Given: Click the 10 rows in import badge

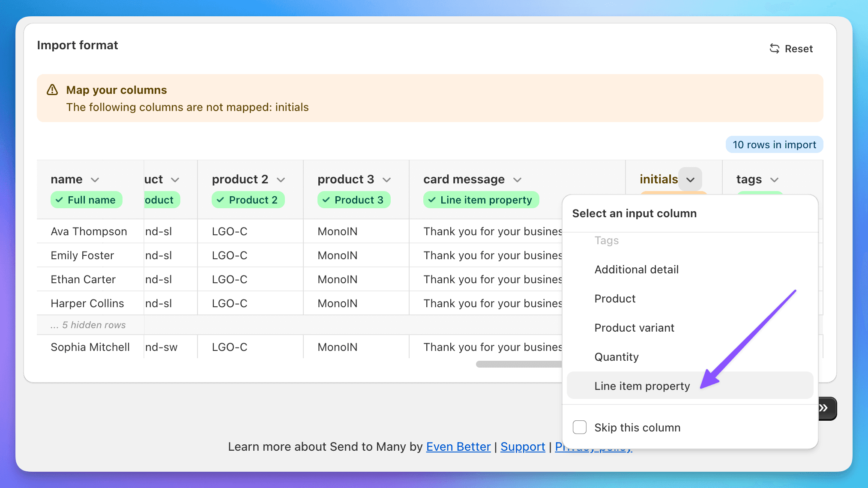Looking at the screenshot, I should (x=774, y=145).
